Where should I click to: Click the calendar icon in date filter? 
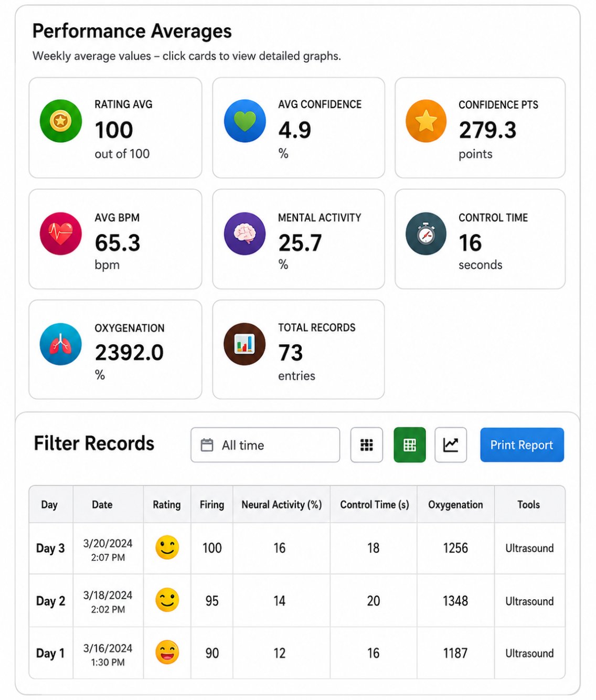pos(207,446)
